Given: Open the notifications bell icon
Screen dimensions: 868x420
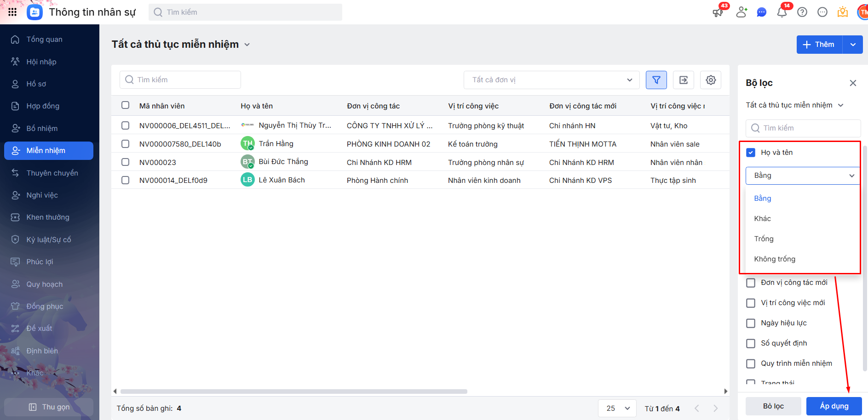Looking at the screenshot, I should click(x=782, y=12).
